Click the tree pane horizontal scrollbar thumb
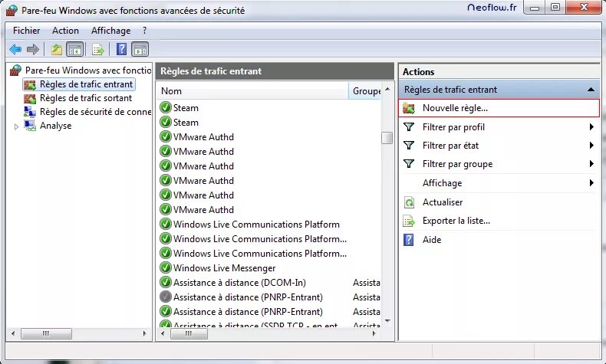 coord(46,333)
